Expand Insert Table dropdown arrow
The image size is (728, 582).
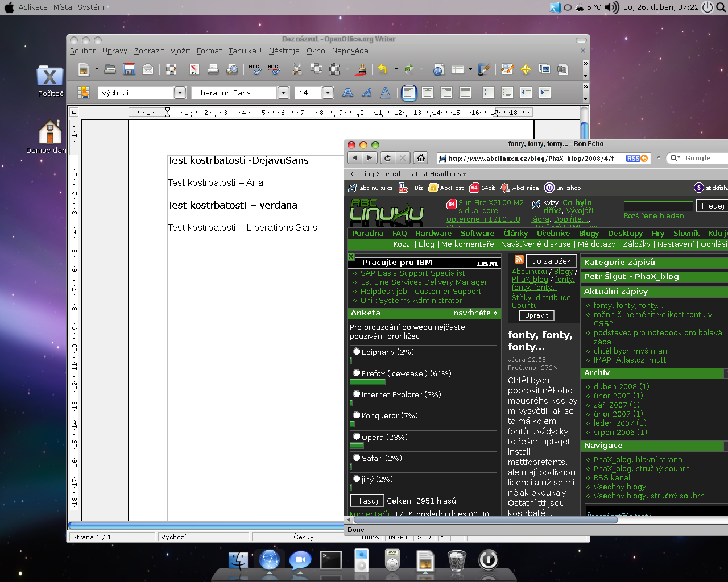pyautogui.click(x=470, y=70)
